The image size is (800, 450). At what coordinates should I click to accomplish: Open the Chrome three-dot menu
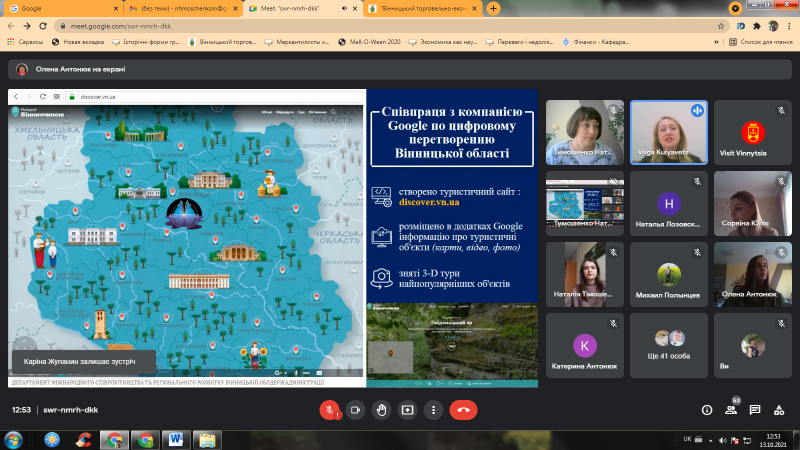[x=789, y=26]
